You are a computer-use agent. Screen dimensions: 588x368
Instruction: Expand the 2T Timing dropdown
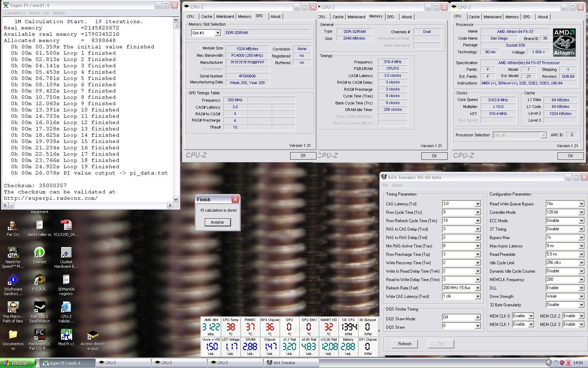[x=581, y=229]
